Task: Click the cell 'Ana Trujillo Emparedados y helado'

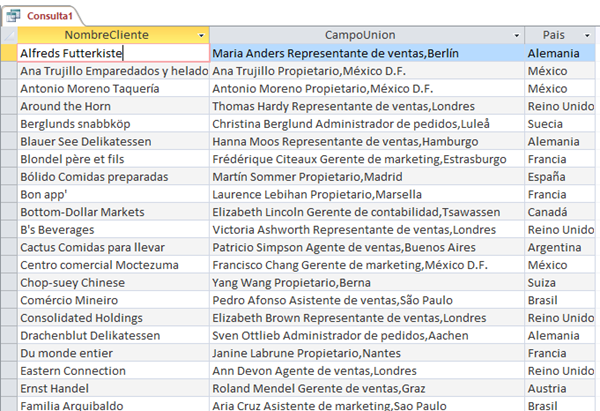Action: [x=113, y=71]
